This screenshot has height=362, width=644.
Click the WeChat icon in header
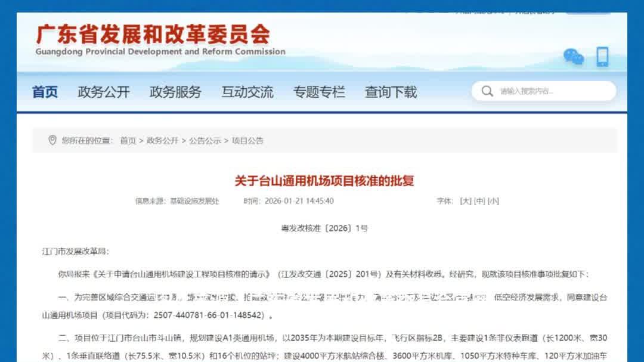(x=574, y=57)
